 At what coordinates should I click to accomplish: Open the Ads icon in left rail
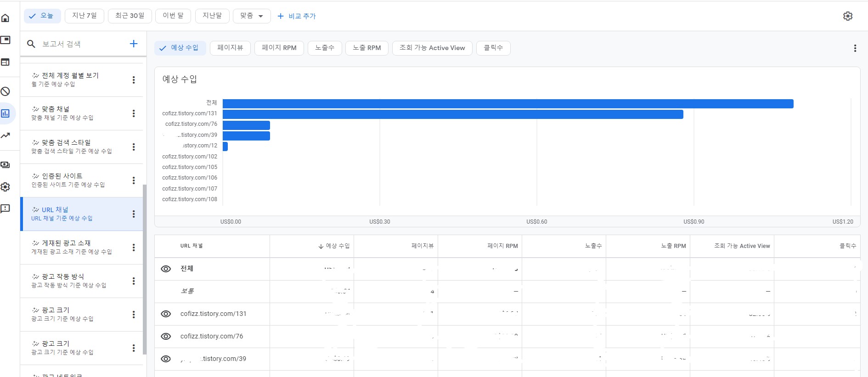[6, 40]
